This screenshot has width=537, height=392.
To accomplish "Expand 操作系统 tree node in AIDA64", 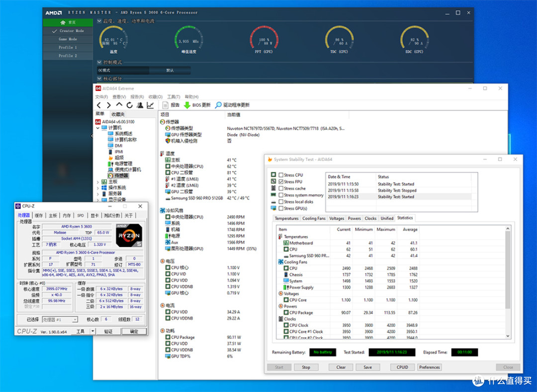I will (97, 188).
